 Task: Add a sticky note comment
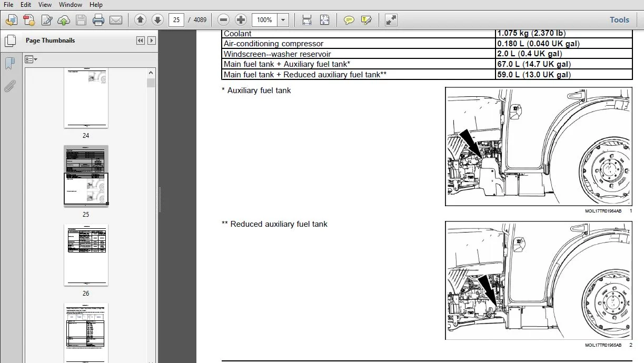coord(349,20)
